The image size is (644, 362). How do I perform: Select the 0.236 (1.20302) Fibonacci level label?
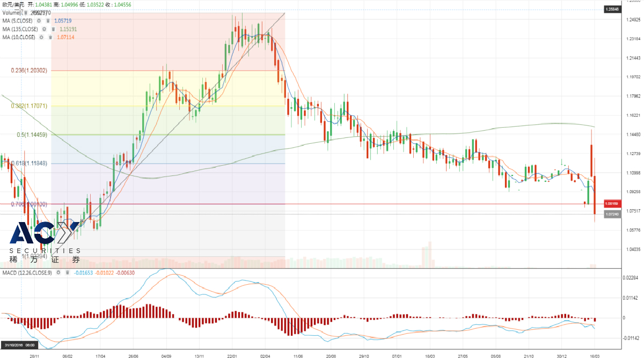pyautogui.click(x=28, y=70)
